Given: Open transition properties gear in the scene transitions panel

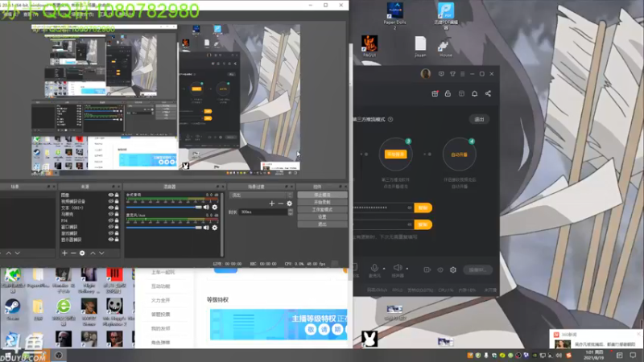Looking at the screenshot, I should tap(290, 204).
